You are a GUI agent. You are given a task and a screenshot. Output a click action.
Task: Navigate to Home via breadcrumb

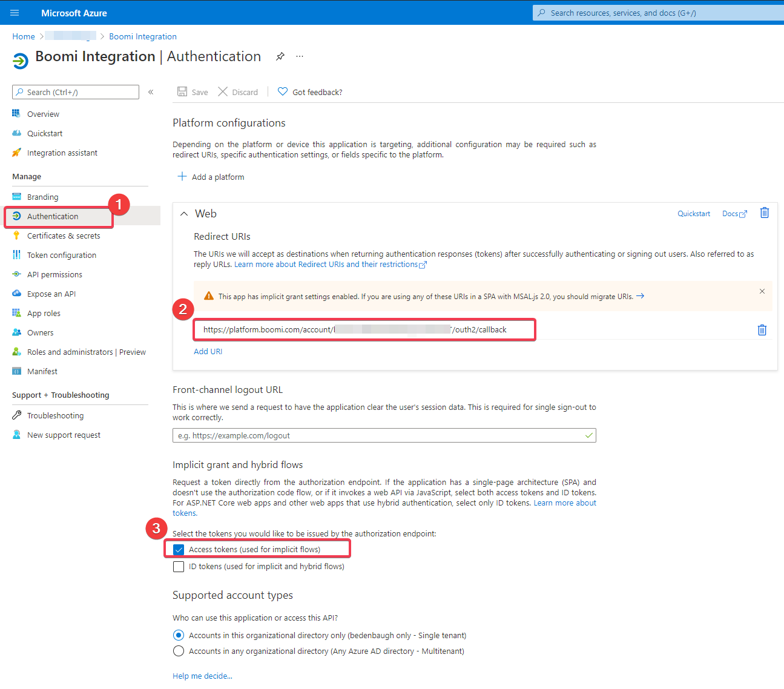(x=23, y=36)
